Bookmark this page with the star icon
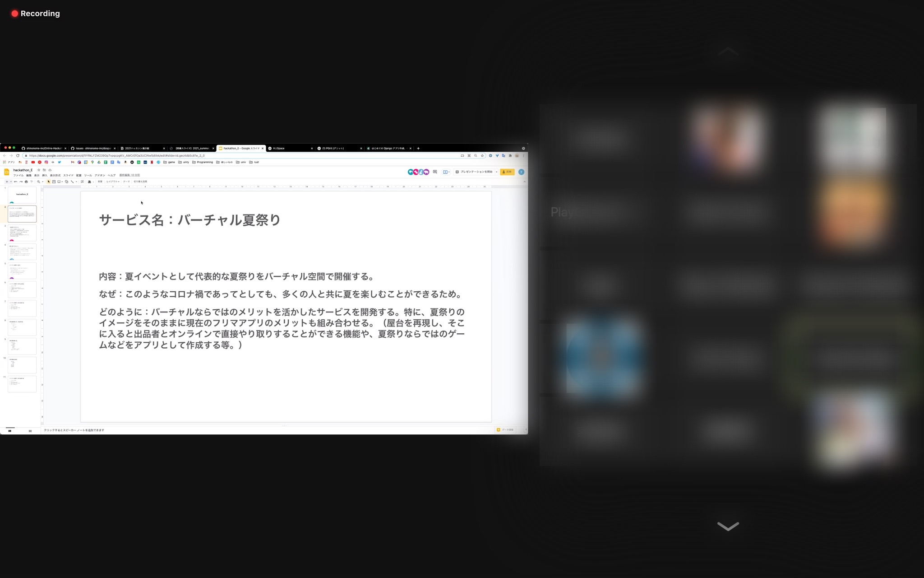The image size is (924, 578). click(482, 155)
